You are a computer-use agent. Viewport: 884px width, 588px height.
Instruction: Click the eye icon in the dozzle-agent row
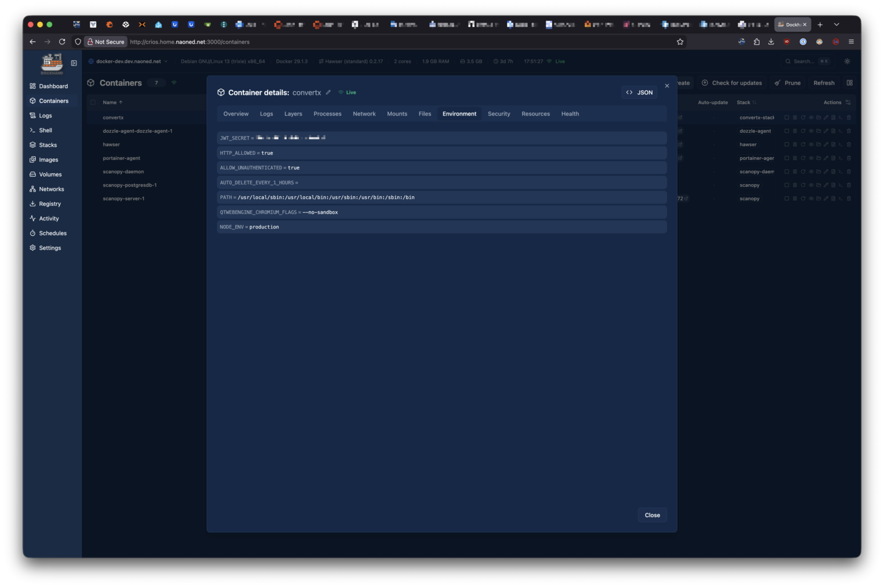[810, 131]
